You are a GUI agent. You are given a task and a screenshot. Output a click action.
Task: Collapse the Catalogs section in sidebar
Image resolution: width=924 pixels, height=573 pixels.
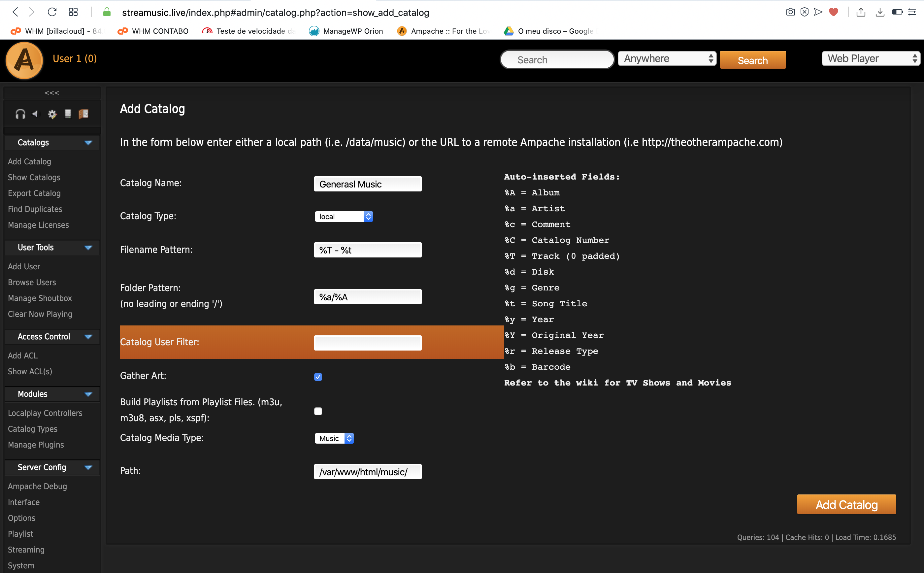point(89,143)
